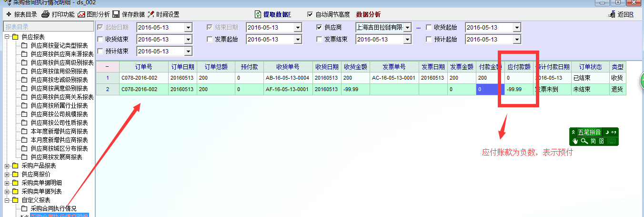Expand the 采购产品报表 tree node
The image size is (644, 217).
click(x=7, y=165)
